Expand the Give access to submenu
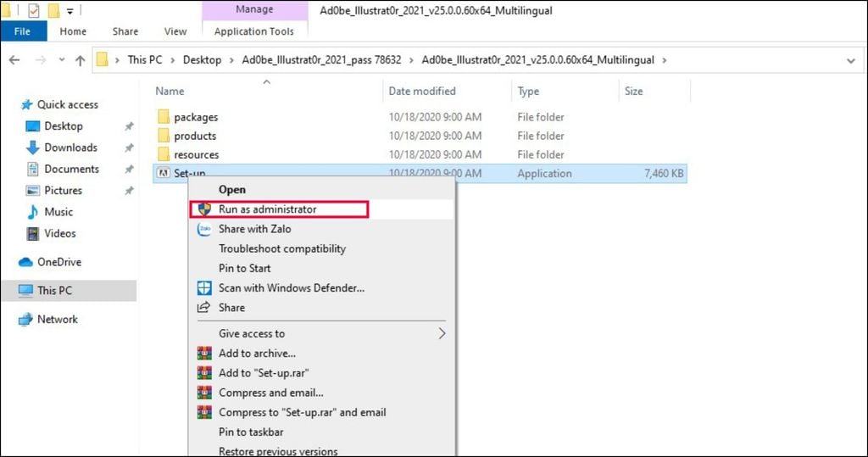 tap(442, 333)
